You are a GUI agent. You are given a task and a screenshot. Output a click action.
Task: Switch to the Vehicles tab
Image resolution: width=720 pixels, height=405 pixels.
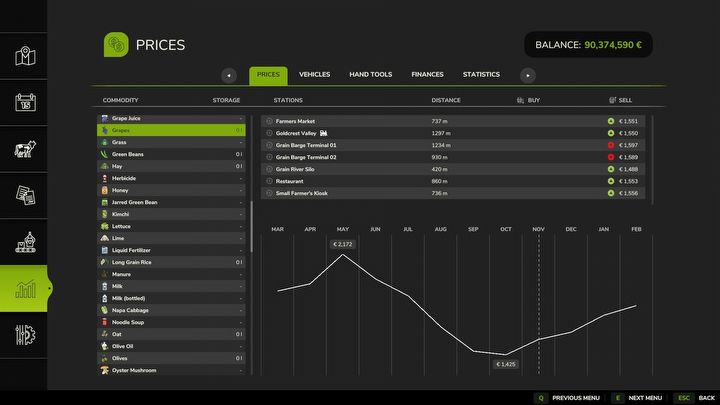pyautogui.click(x=314, y=75)
